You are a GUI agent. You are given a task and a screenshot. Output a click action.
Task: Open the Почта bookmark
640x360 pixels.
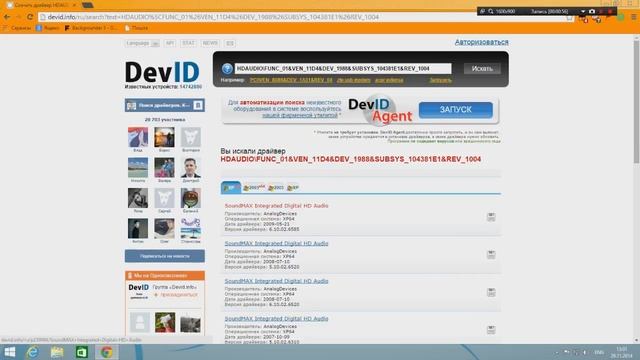coord(136,28)
